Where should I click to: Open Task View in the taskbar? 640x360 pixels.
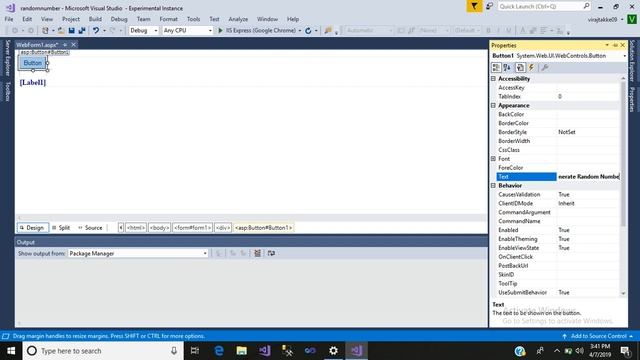195,351
